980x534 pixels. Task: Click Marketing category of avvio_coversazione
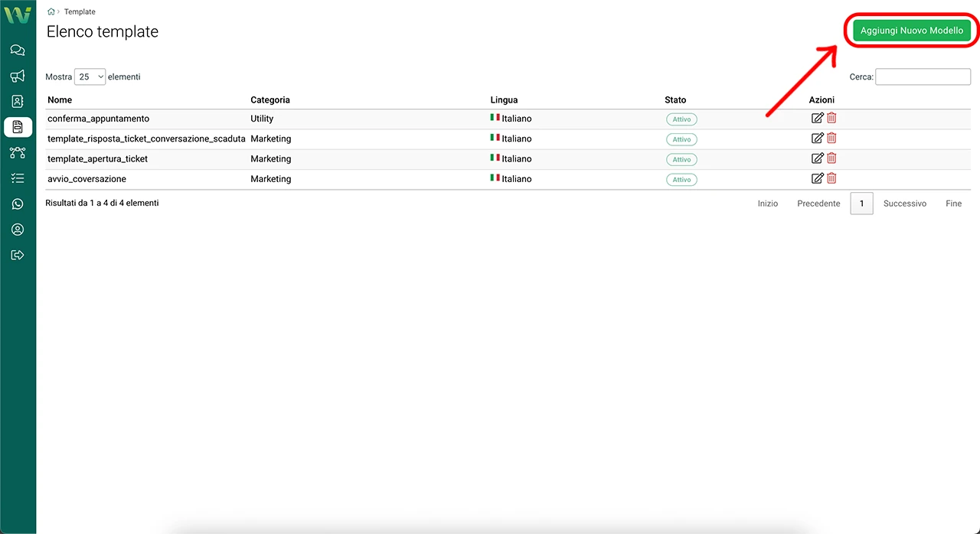(271, 178)
